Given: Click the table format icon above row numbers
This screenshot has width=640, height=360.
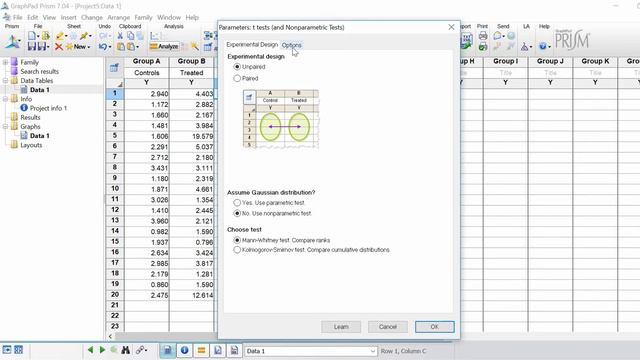Looking at the screenshot, I should pos(114,68).
